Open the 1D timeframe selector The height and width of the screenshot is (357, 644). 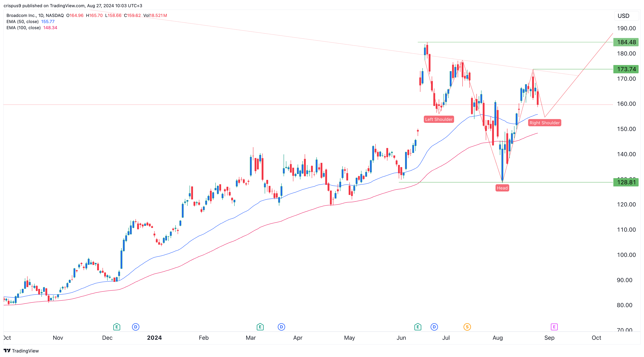pos(40,15)
